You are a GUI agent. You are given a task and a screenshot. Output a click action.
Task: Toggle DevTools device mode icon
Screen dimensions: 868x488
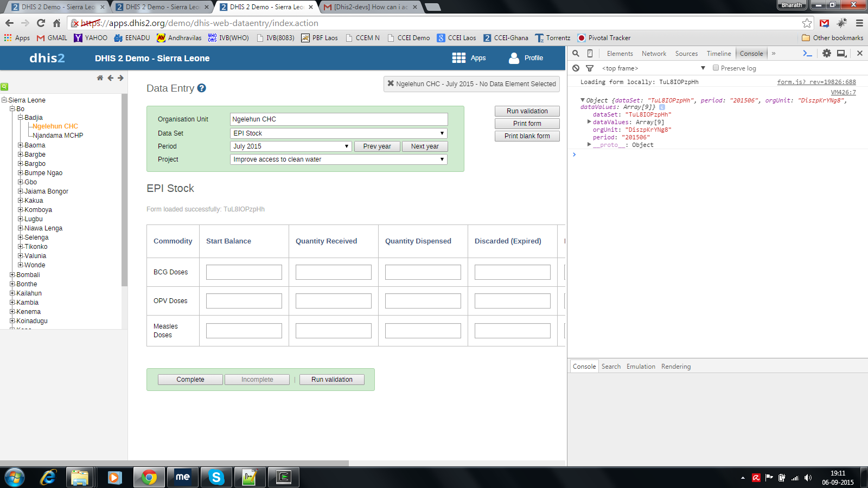590,53
